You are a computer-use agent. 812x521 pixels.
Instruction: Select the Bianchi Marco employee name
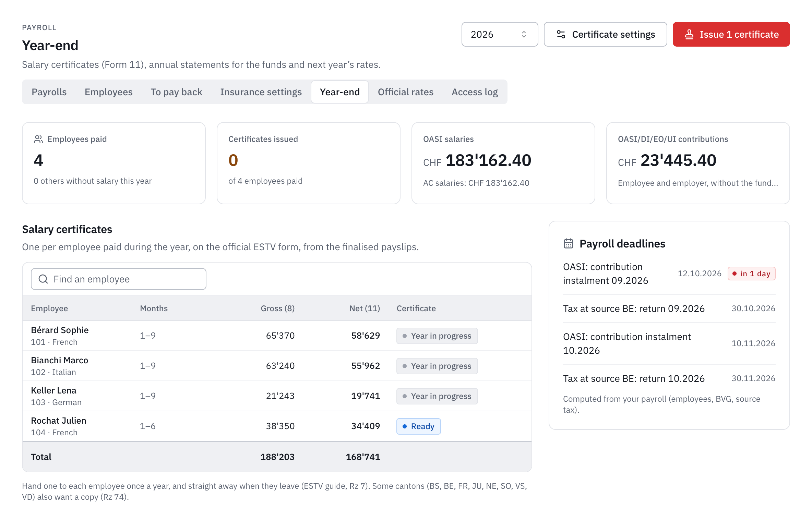coord(60,360)
